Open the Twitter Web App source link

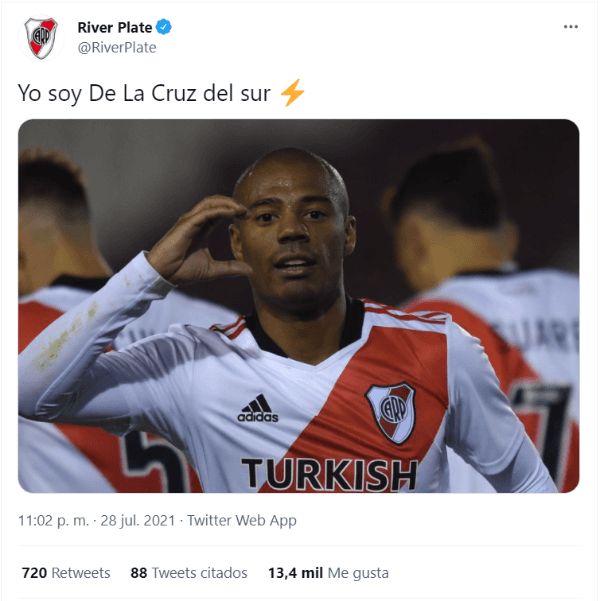[x=242, y=521]
